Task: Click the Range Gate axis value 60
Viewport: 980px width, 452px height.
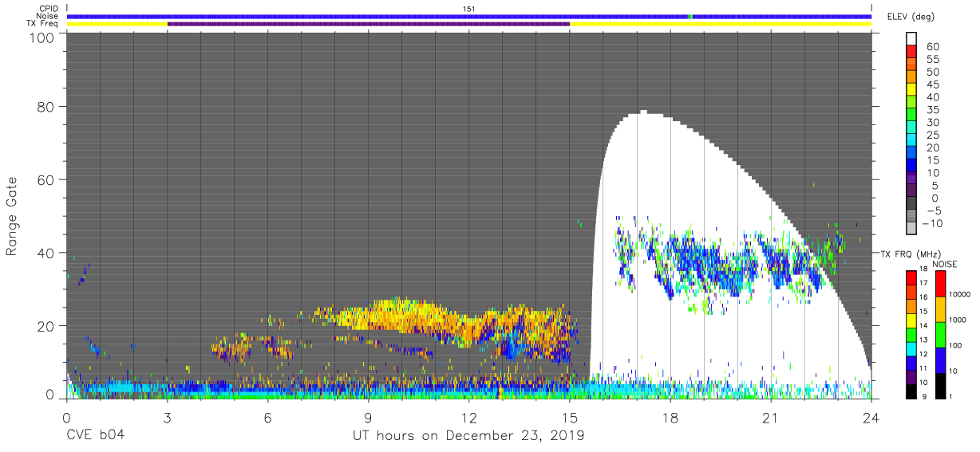Action: pyautogui.click(x=46, y=179)
